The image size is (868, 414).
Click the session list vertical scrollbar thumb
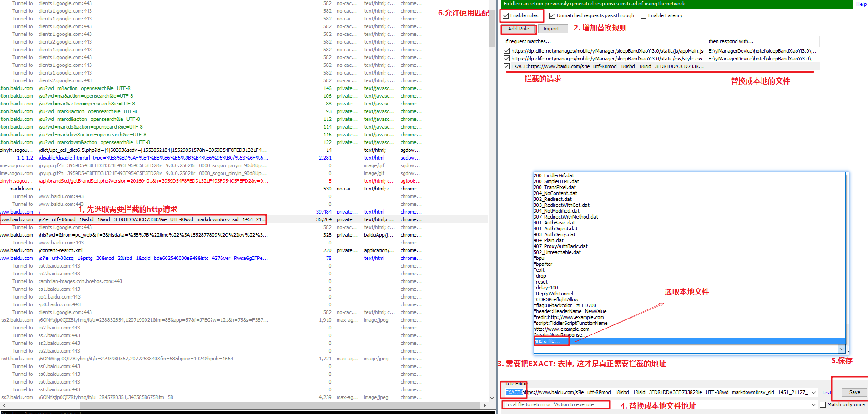[x=492, y=27]
